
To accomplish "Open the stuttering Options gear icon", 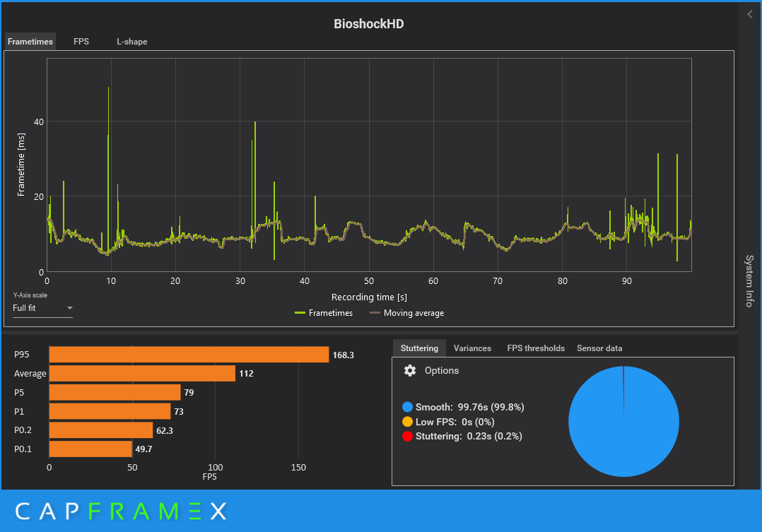I will point(410,371).
